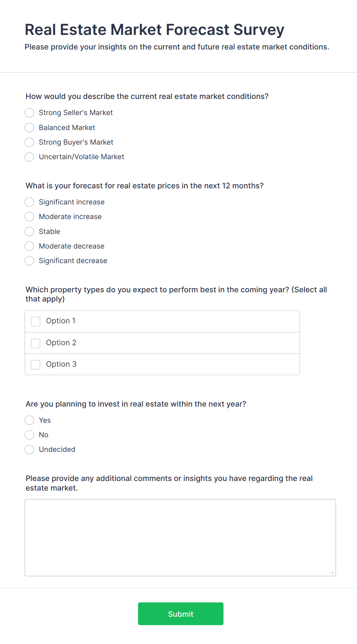
Task: Mark prices as Stable
Action: (30, 232)
